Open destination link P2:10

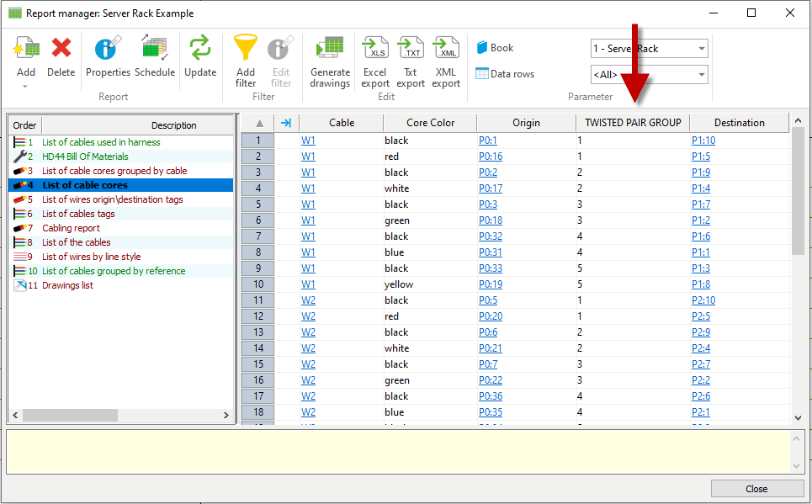coord(703,300)
